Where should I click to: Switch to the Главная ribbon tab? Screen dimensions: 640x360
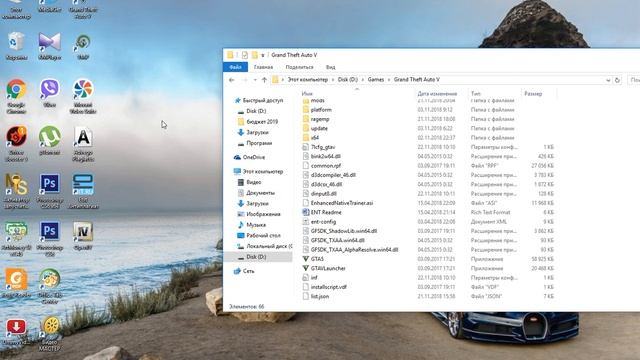(x=263, y=67)
